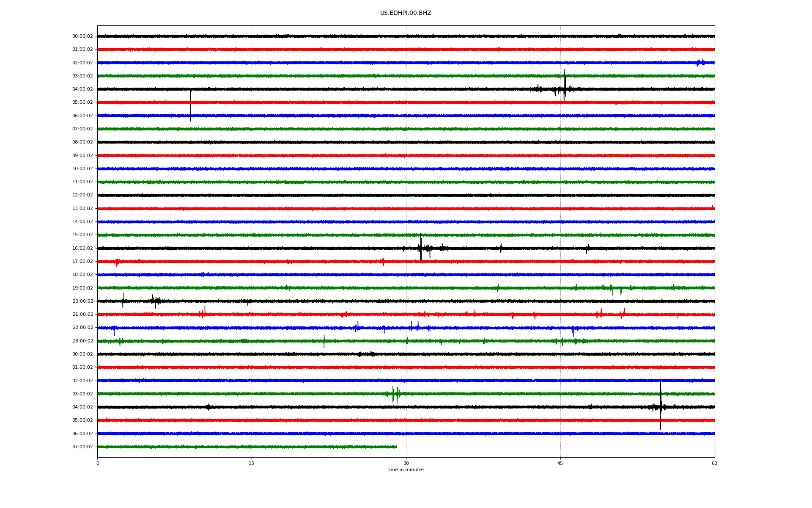812x508 pixels.
Task: Select the 08:00:02 trace label
Action: [82, 142]
